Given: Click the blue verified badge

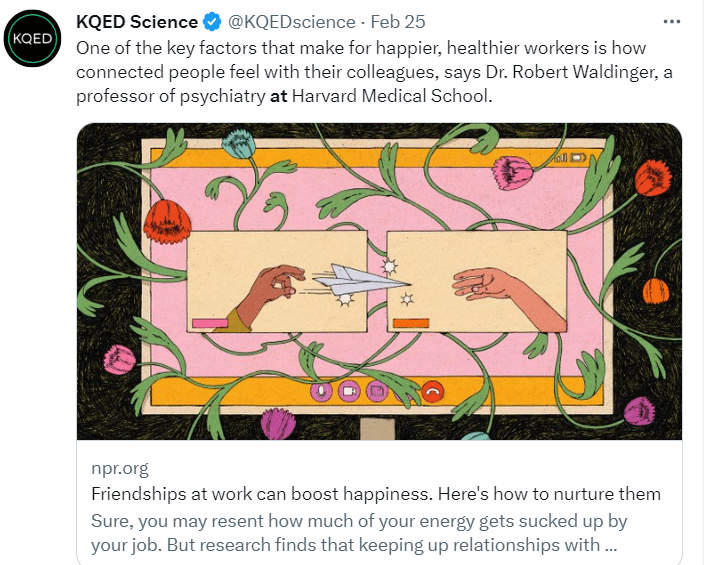Looking at the screenshot, I should (x=214, y=22).
